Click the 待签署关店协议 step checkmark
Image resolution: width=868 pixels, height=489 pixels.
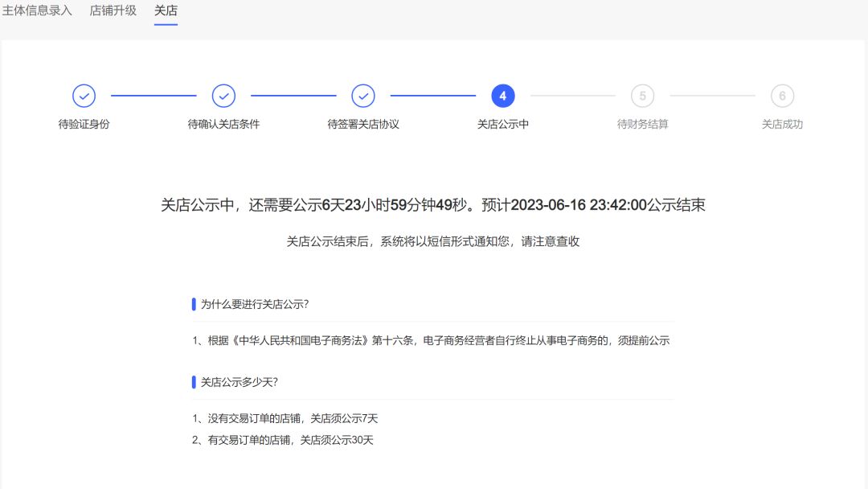pos(362,95)
